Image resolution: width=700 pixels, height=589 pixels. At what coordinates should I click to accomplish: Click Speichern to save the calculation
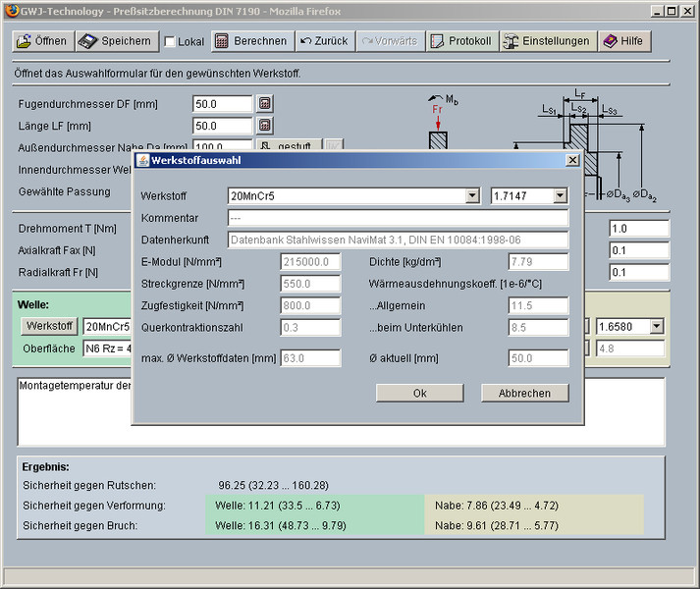tap(116, 41)
